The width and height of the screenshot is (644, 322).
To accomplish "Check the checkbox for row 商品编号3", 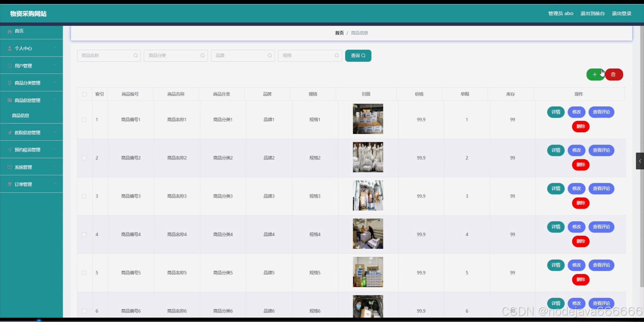I will click(x=84, y=196).
